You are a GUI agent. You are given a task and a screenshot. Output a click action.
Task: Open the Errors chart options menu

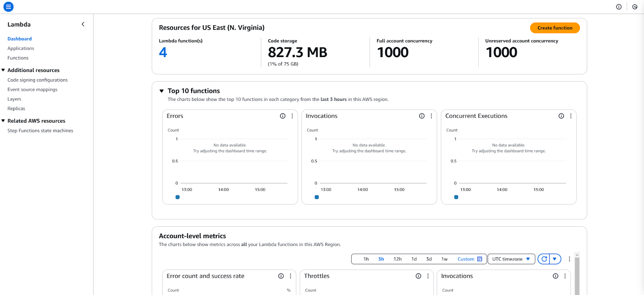click(x=292, y=116)
